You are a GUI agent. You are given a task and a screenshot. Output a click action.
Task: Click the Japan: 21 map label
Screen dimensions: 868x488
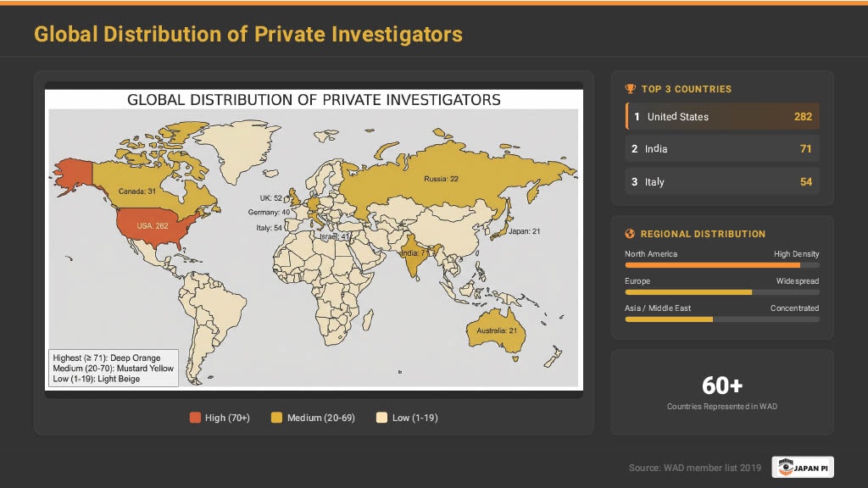click(525, 231)
